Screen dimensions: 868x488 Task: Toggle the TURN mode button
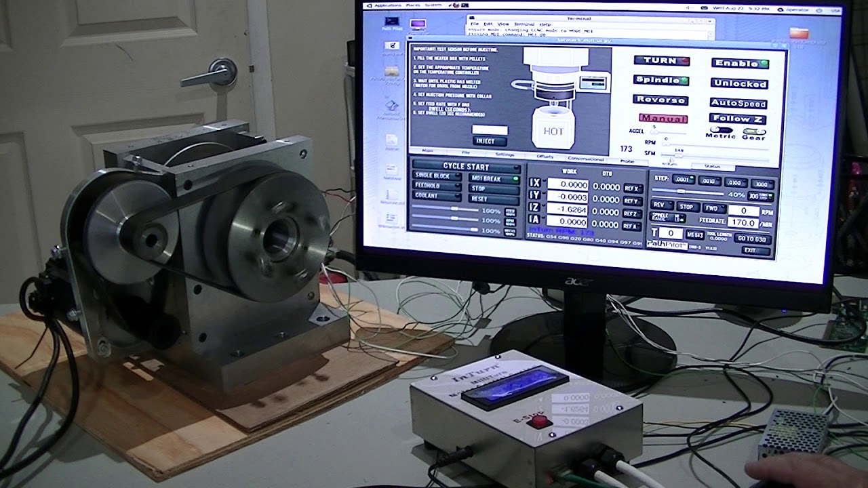[x=662, y=60]
